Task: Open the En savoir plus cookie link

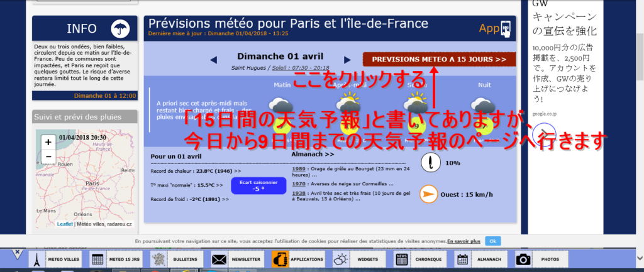Action: click(x=464, y=241)
